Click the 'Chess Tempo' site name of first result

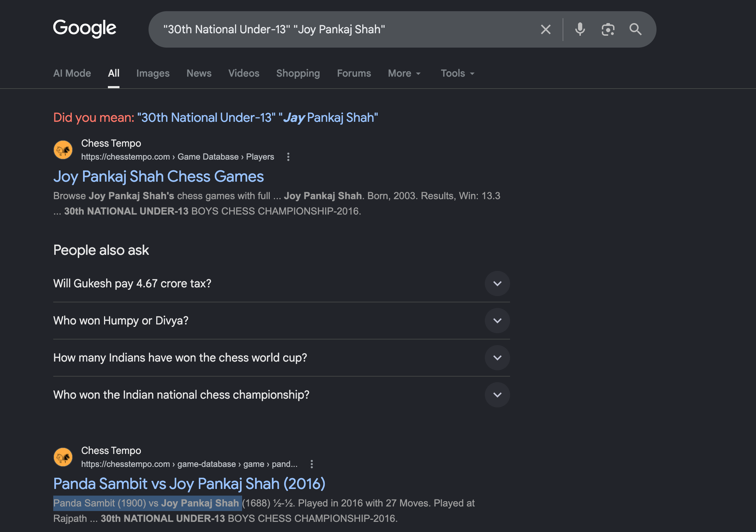[111, 143]
